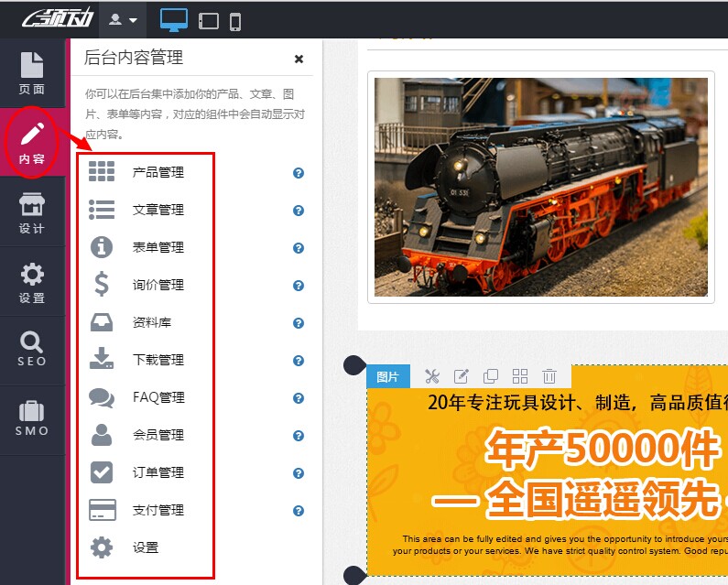Image resolution: width=728 pixels, height=585 pixels.
Task: Open the 设置 (Settings) gear in left sidebar
Action: point(32,282)
